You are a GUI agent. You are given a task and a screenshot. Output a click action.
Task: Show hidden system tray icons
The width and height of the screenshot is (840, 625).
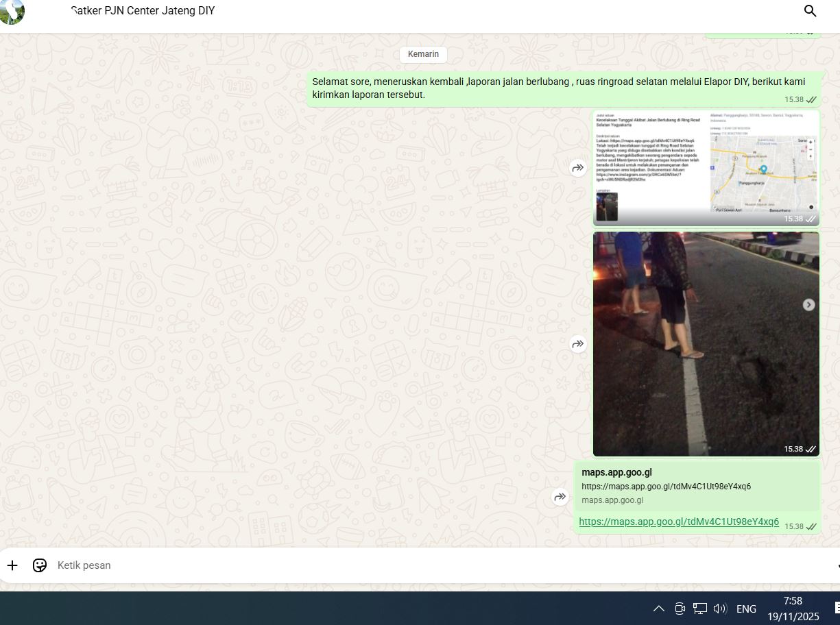pos(658,609)
